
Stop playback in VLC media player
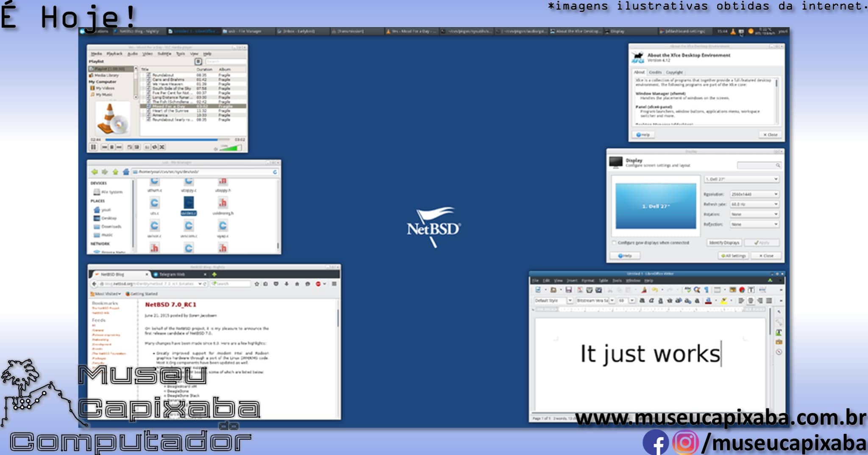click(x=112, y=147)
